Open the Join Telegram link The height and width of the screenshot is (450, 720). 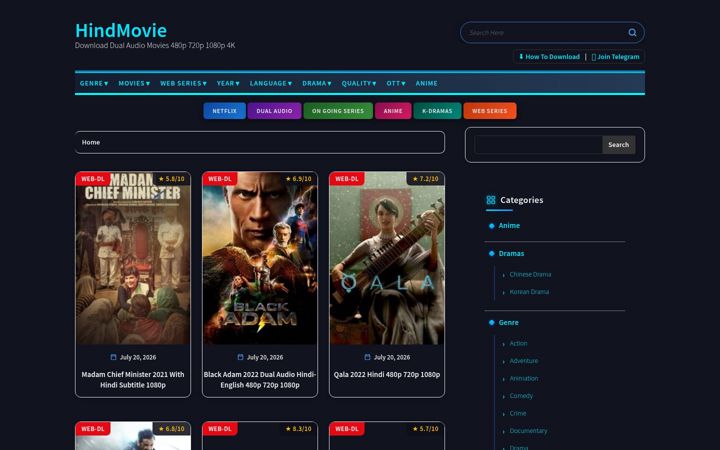(615, 56)
